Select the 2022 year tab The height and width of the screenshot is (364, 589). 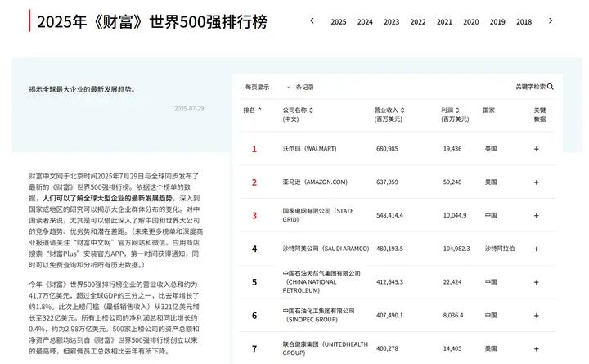coord(418,22)
